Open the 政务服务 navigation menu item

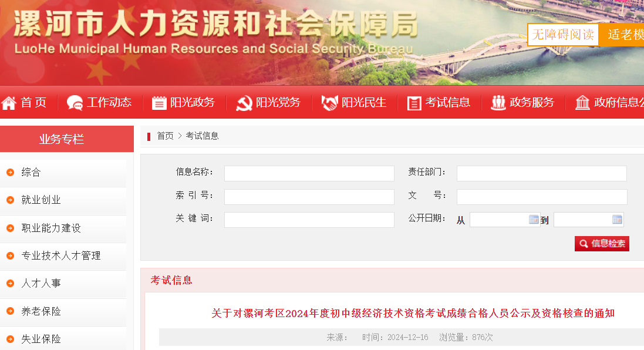[x=532, y=103]
